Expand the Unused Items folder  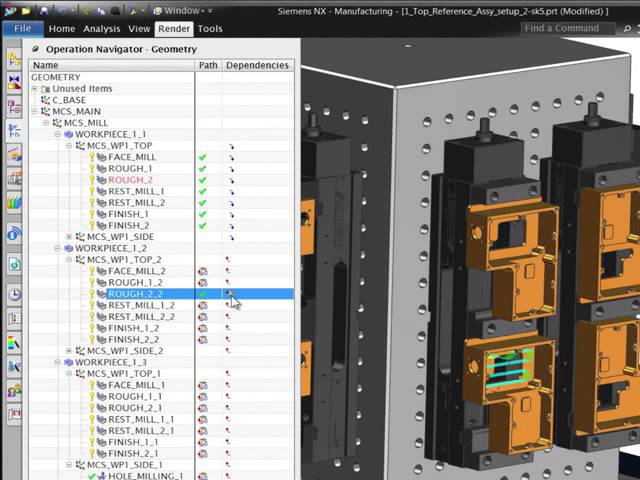click(x=34, y=89)
